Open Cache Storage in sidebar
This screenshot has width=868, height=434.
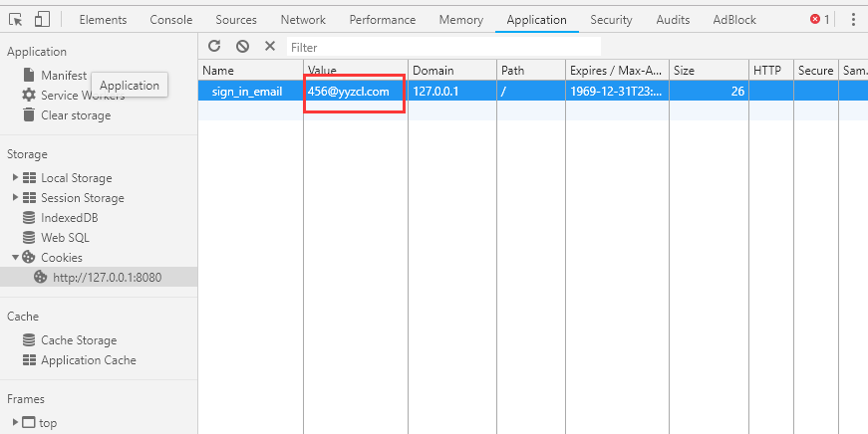(70, 340)
